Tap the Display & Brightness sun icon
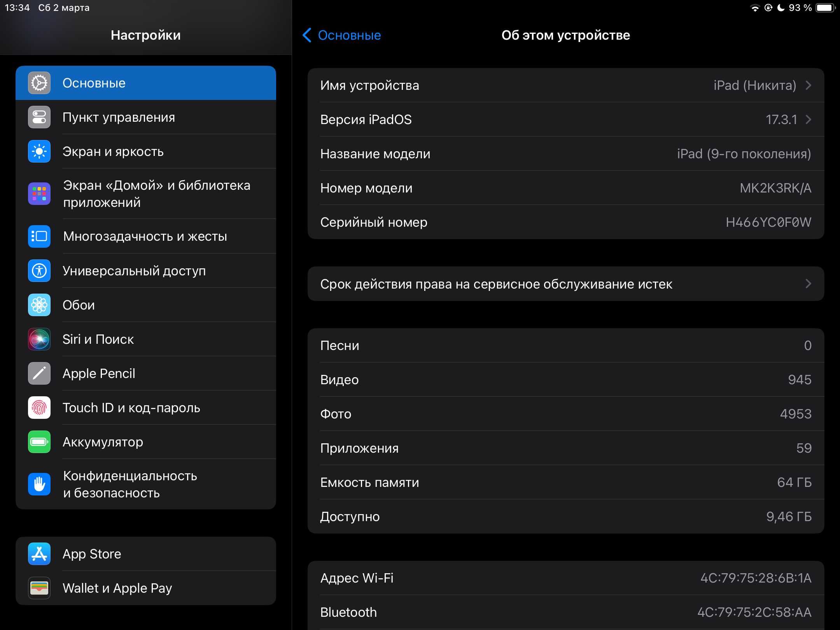The width and height of the screenshot is (840, 630). 39,151
